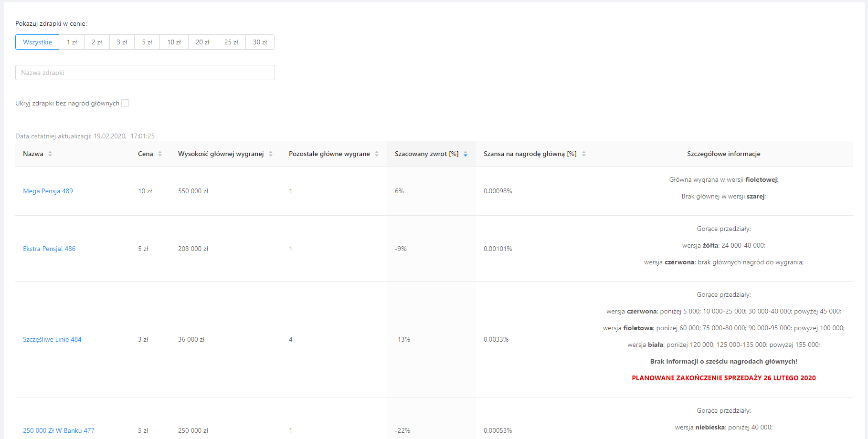
Task: Choose the 5 zł price filter
Action: (147, 42)
